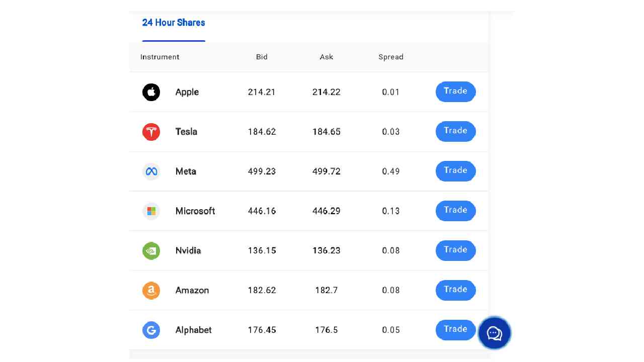644x362 pixels.
Task: Select the Nvidia instrument name
Action: pyautogui.click(x=188, y=250)
